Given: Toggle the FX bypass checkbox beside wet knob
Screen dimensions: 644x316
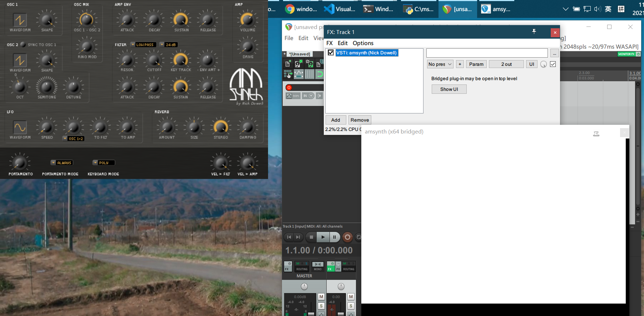Looking at the screenshot, I should [x=553, y=64].
